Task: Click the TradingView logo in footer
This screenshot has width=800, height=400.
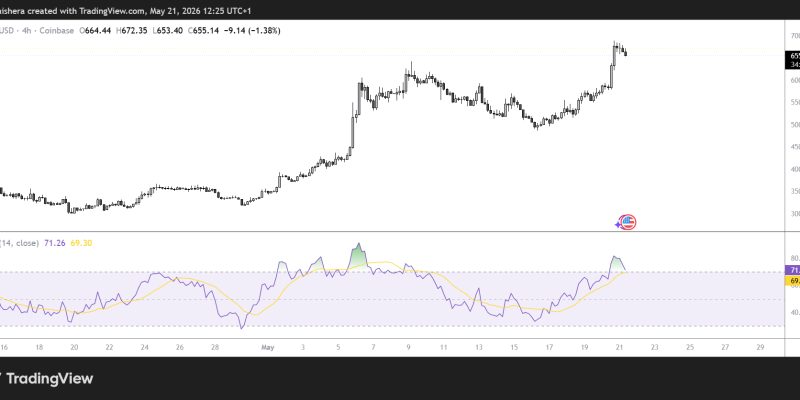Action: coord(47,379)
